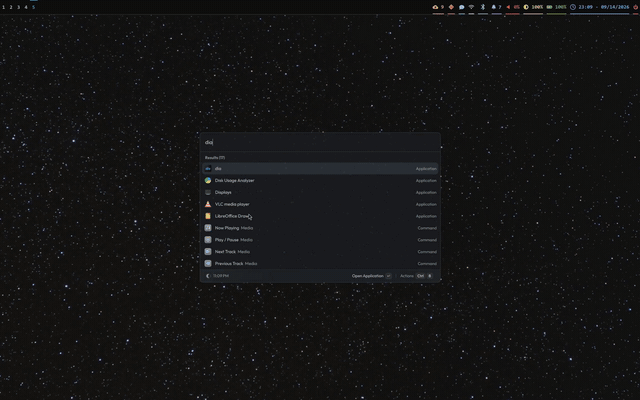
Task: Click the red muted volume icon
Action: pos(508,7)
